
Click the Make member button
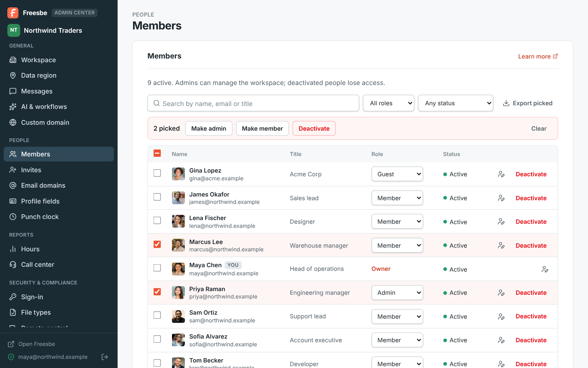[262, 128]
